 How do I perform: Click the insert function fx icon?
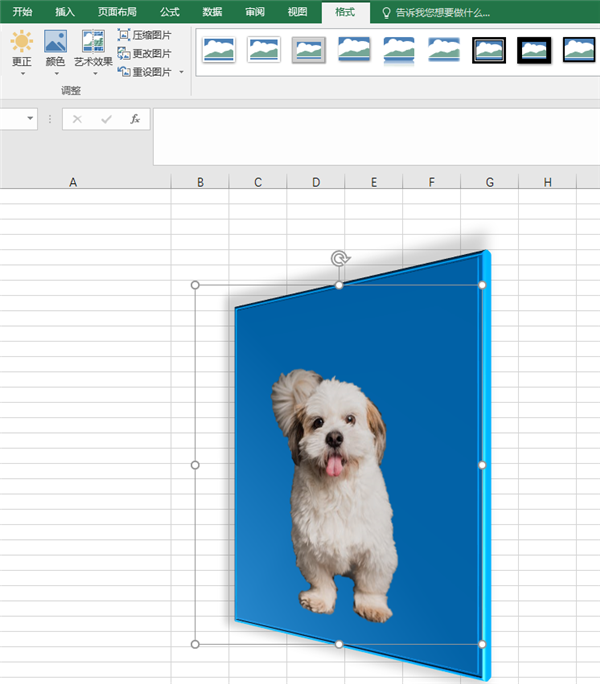coord(135,119)
